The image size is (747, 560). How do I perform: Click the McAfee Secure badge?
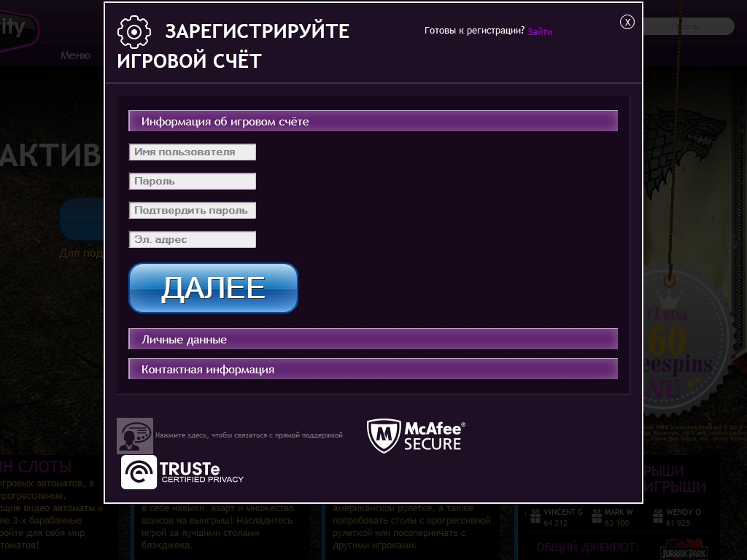416,435
